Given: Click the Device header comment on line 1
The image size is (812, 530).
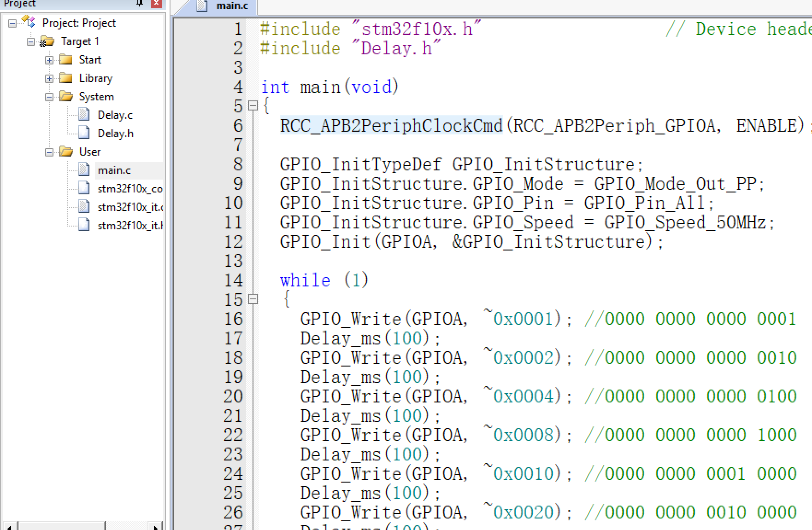Looking at the screenshot, I should 738,29.
